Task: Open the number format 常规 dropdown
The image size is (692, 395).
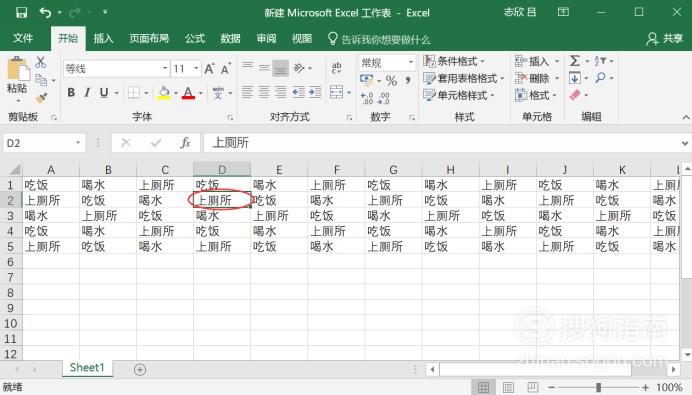Action: pyautogui.click(x=411, y=62)
